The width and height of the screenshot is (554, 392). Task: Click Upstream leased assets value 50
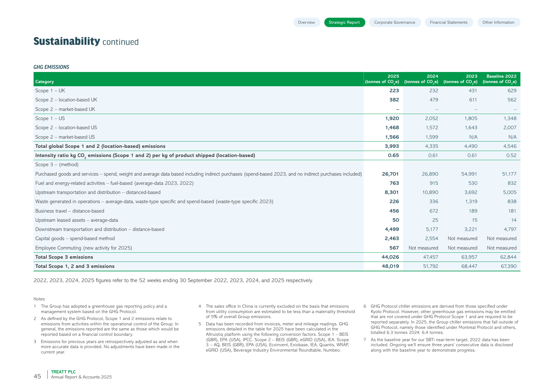[396, 220]
